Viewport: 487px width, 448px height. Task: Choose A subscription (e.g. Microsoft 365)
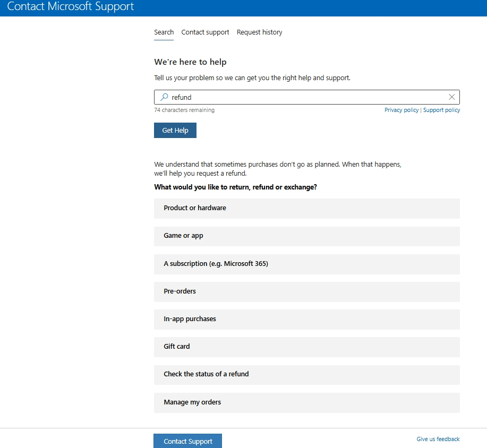(x=307, y=264)
